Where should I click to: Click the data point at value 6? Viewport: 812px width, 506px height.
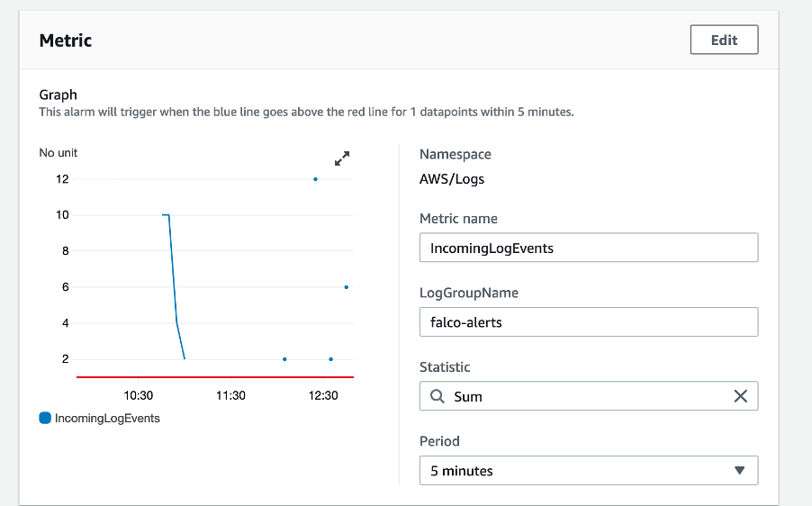(x=347, y=287)
